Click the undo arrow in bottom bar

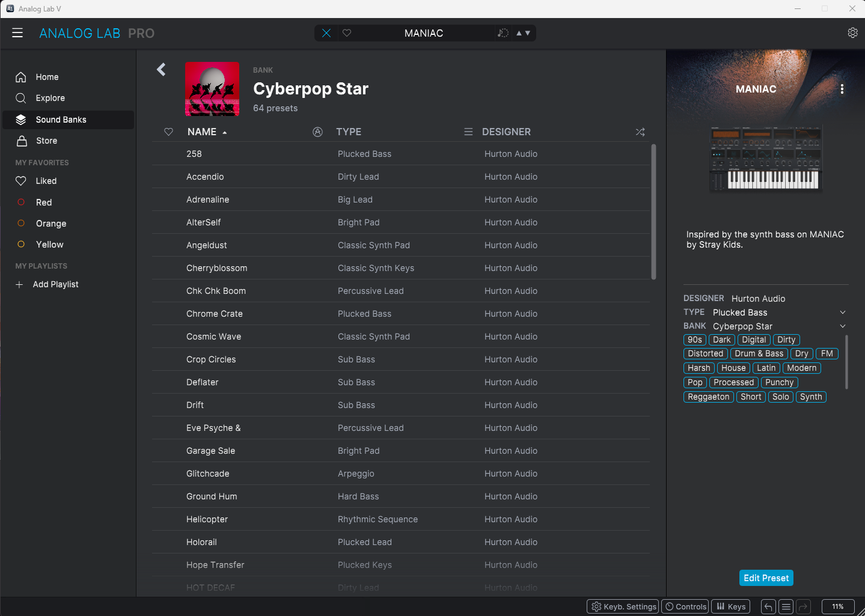pyautogui.click(x=768, y=606)
